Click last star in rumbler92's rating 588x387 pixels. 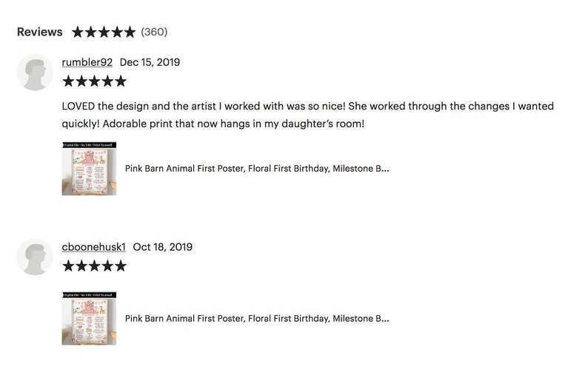click(121, 81)
